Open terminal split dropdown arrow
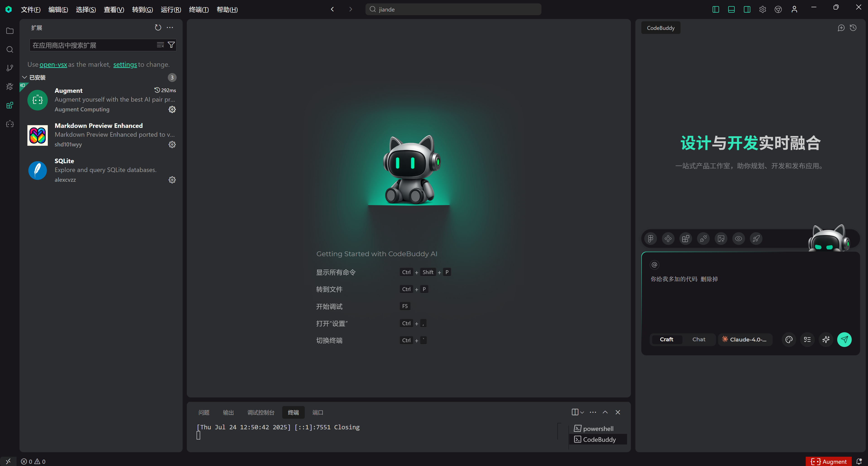The image size is (868, 466). 582,412
